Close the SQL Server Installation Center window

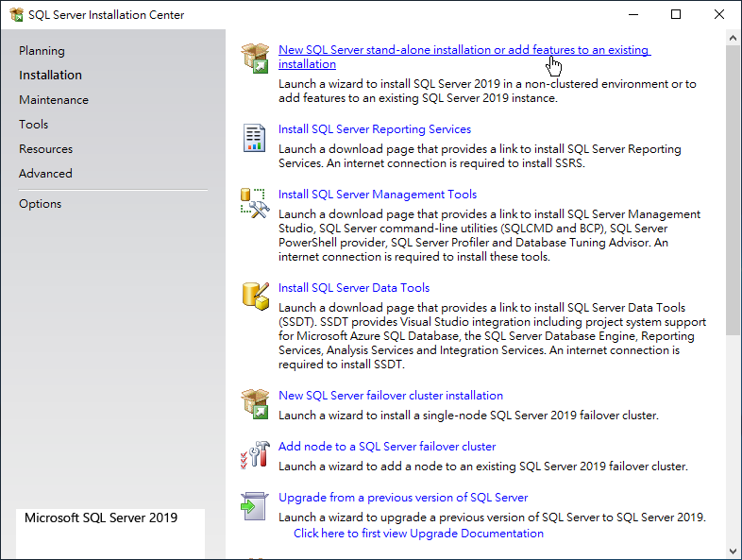(718, 15)
